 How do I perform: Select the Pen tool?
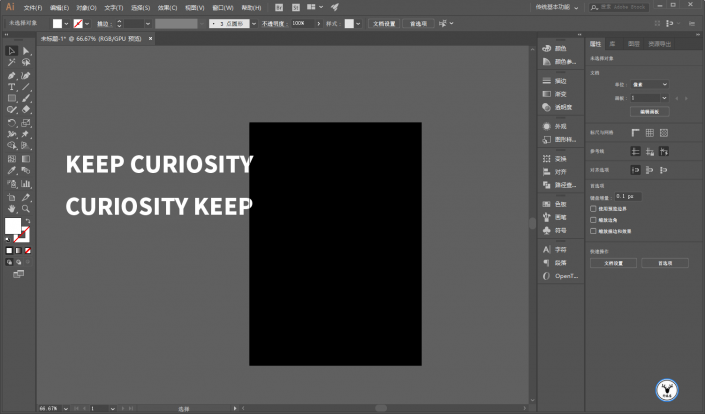(x=12, y=76)
